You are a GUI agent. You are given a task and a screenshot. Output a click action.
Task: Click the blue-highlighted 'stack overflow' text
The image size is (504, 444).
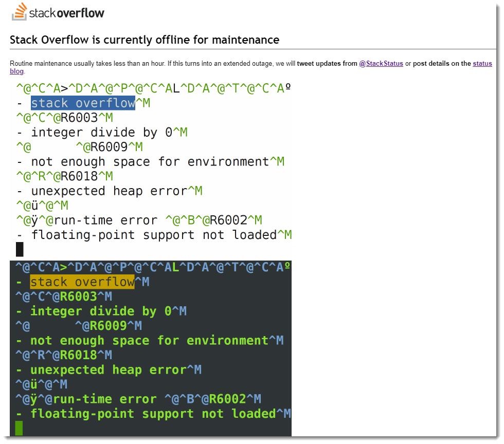point(83,103)
